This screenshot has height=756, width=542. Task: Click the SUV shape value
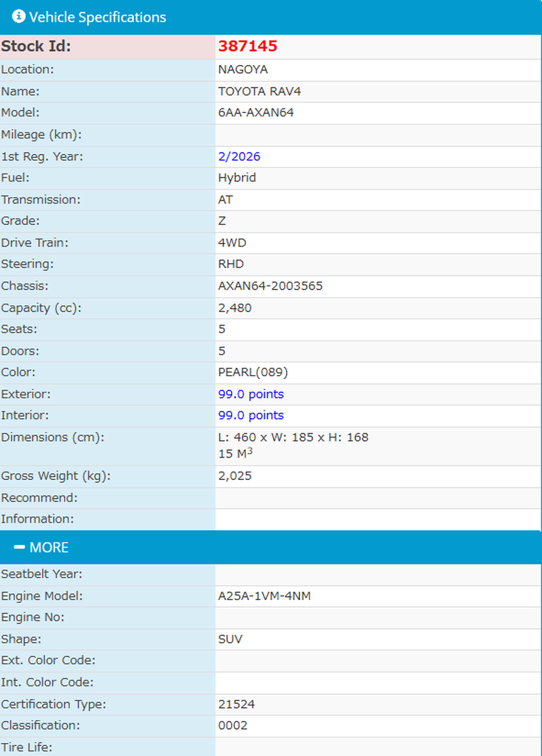pyautogui.click(x=230, y=639)
